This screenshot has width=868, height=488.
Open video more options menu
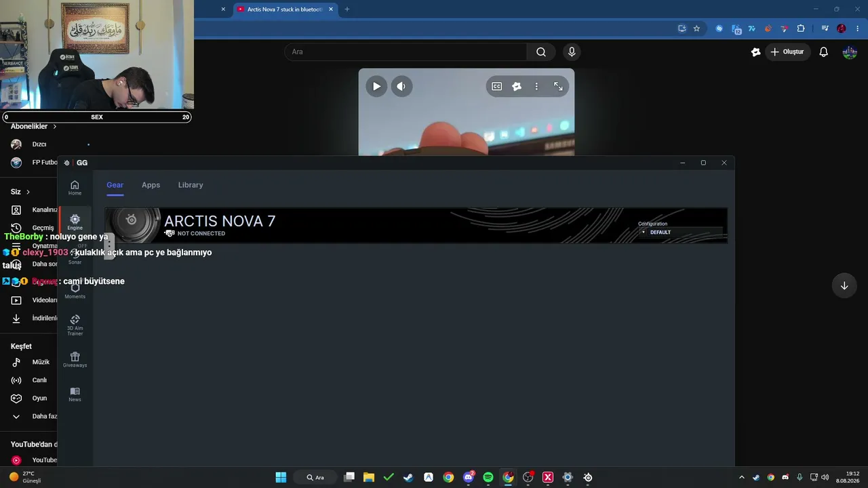(x=536, y=86)
